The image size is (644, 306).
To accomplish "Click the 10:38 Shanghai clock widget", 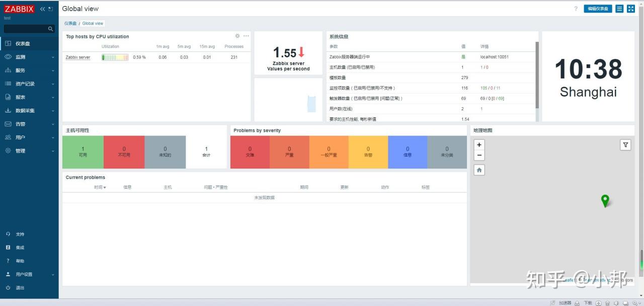I will [588, 76].
